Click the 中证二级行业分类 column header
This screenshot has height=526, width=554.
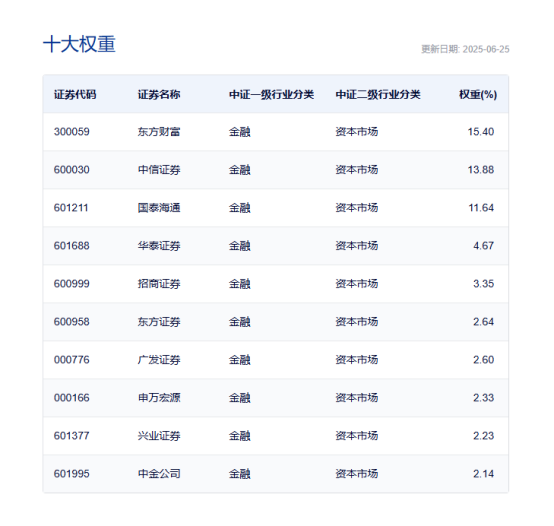pyautogui.click(x=378, y=94)
